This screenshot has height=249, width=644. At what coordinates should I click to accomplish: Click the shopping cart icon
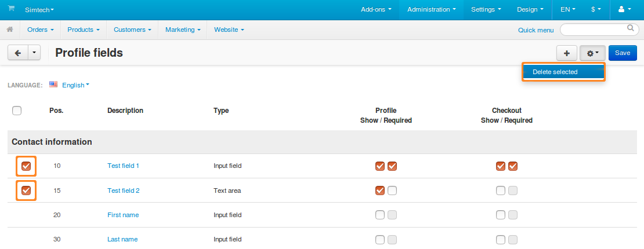click(x=11, y=9)
